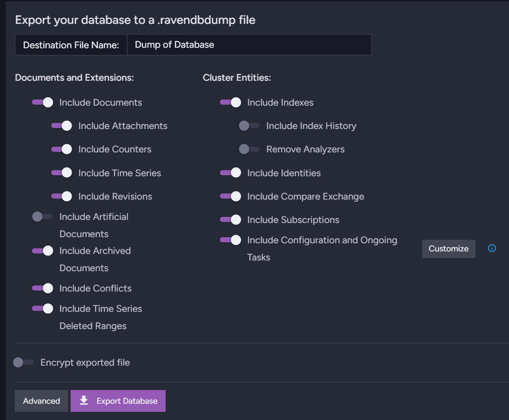Toggle Include Configuration and Ongoing Tasks
The width and height of the screenshot is (509, 420).
[231, 240]
